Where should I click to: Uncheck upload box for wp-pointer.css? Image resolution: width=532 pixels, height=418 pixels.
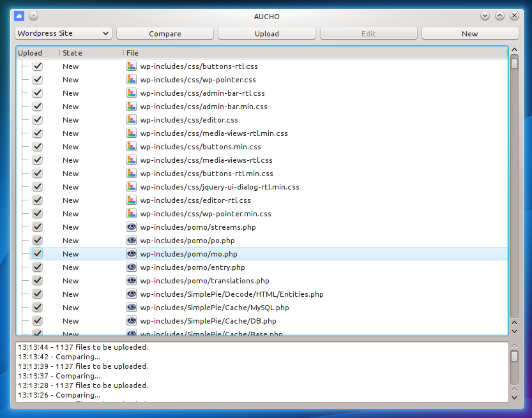click(37, 79)
